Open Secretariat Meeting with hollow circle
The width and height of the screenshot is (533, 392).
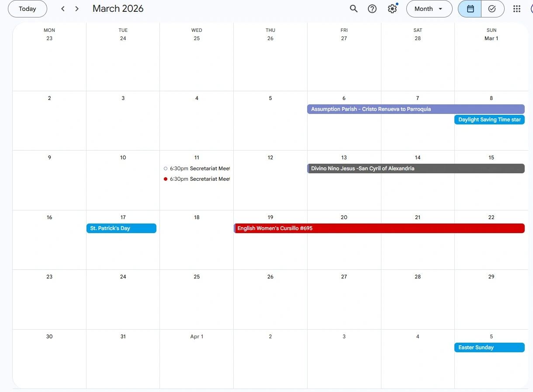click(x=197, y=168)
